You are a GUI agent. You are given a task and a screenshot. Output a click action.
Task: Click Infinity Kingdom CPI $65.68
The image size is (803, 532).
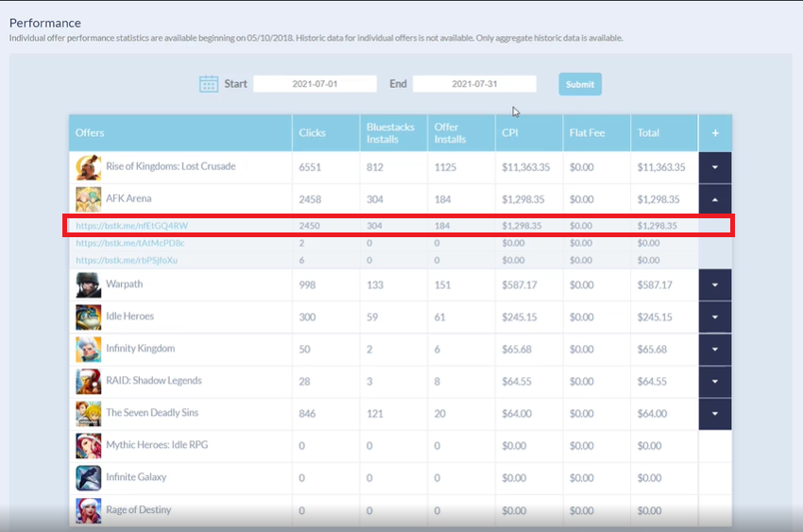[517, 350]
